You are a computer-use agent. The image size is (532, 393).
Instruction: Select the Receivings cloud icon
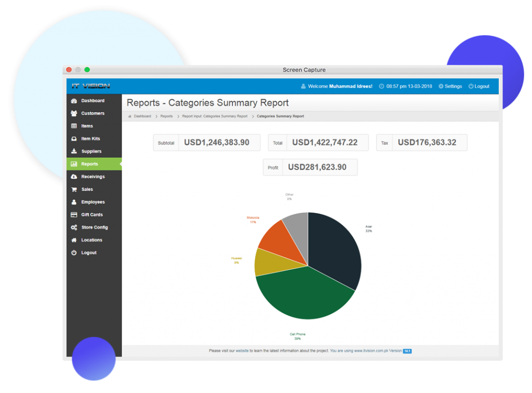click(x=73, y=177)
